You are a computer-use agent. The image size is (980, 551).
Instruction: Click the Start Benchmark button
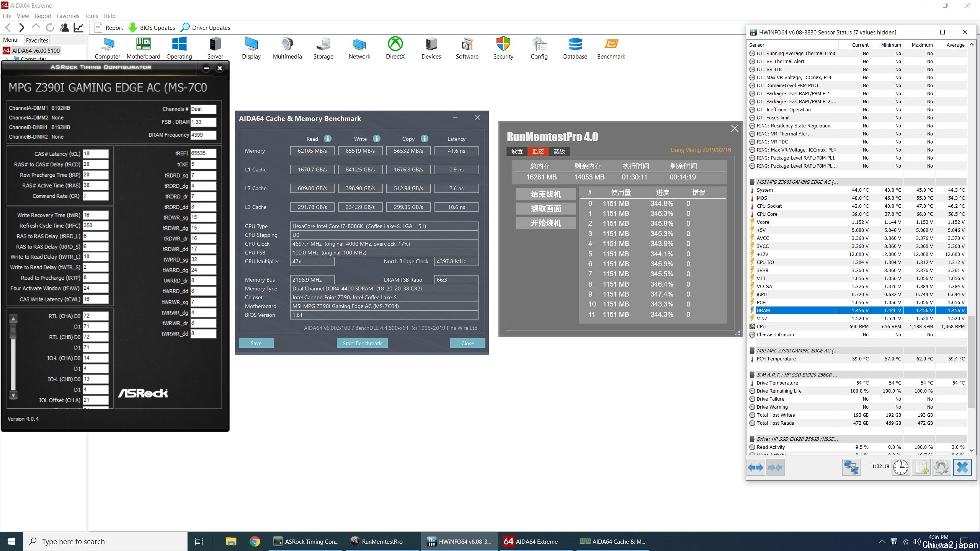click(362, 343)
